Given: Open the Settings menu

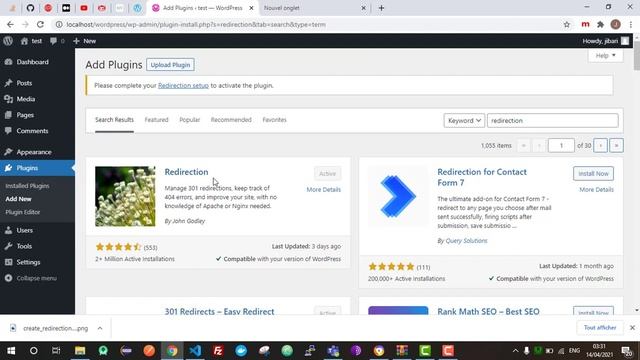Looking at the screenshot, I should click(37, 262).
